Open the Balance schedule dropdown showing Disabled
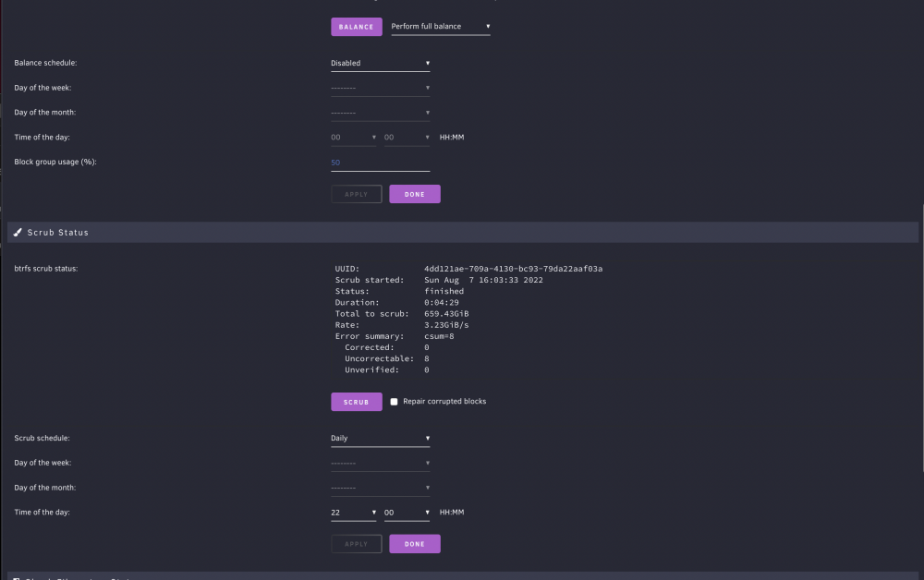The width and height of the screenshot is (924, 580). point(380,63)
